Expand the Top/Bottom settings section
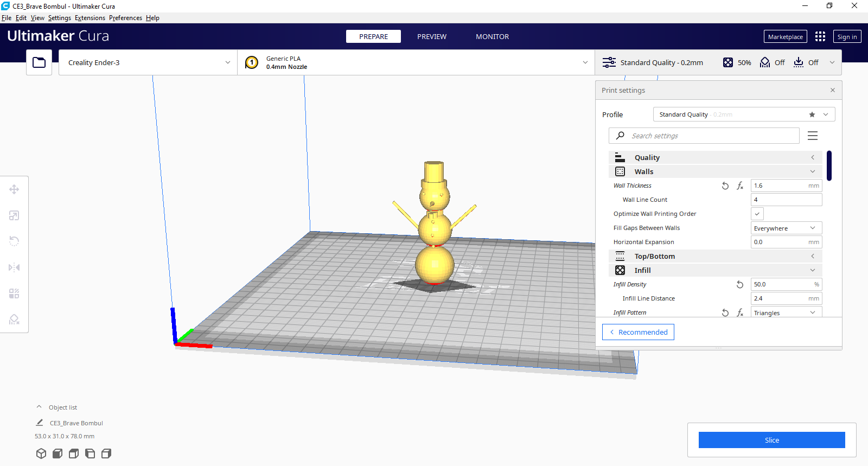The image size is (868, 466). point(716,256)
